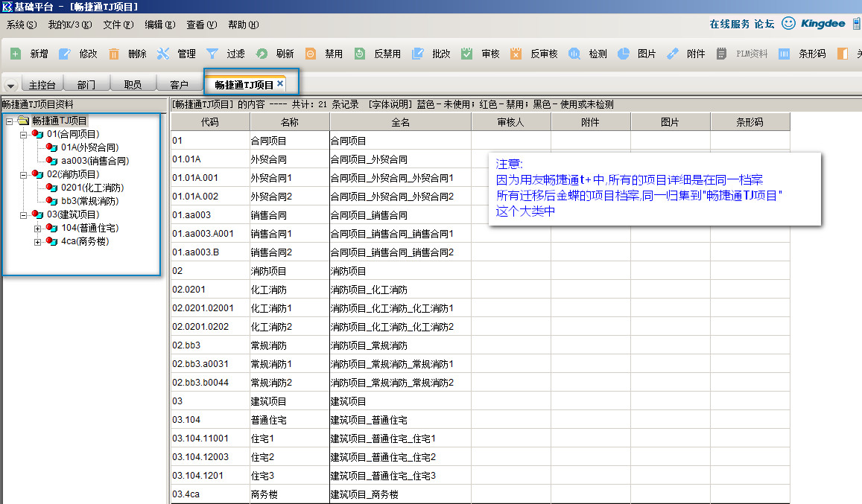Click the 代码 column header
862x504 pixels.
pyautogui.click(x=210, y=122)
